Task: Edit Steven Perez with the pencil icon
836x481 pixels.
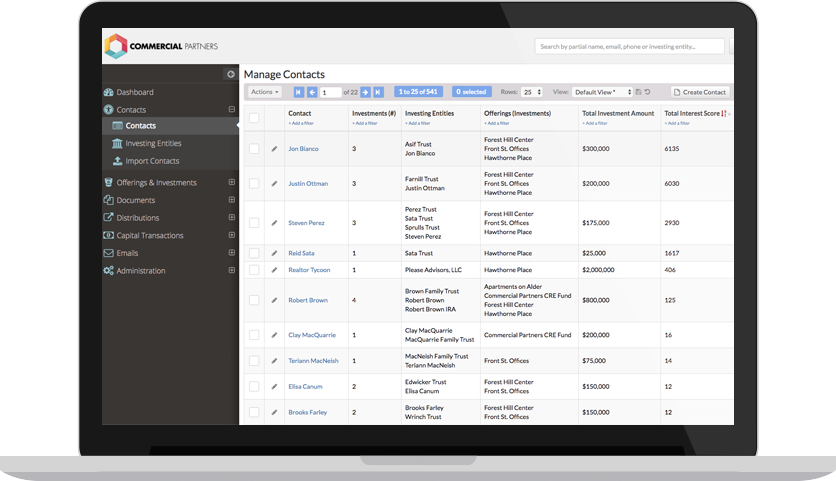Action: [274, 223]
